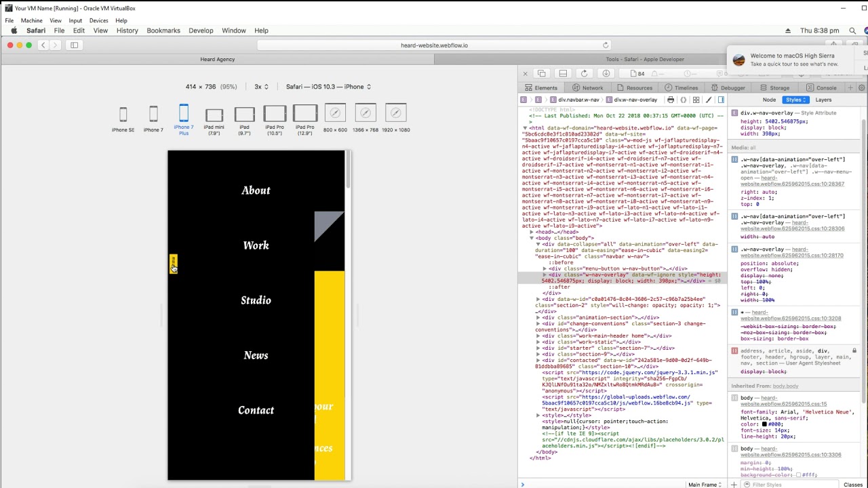
Task: Click the Contact link in the mobile menu
Action: pyautogui.click(x=256, y=410)
